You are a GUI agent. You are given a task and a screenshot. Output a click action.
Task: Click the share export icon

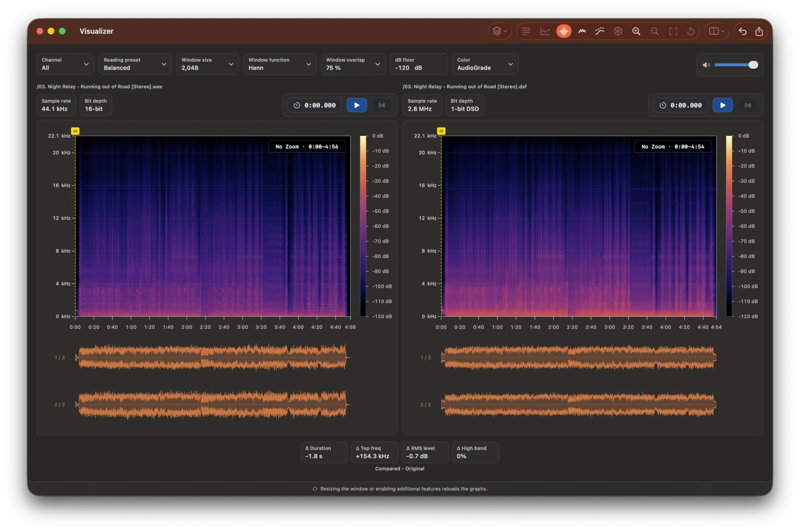[x=759, y=31]
